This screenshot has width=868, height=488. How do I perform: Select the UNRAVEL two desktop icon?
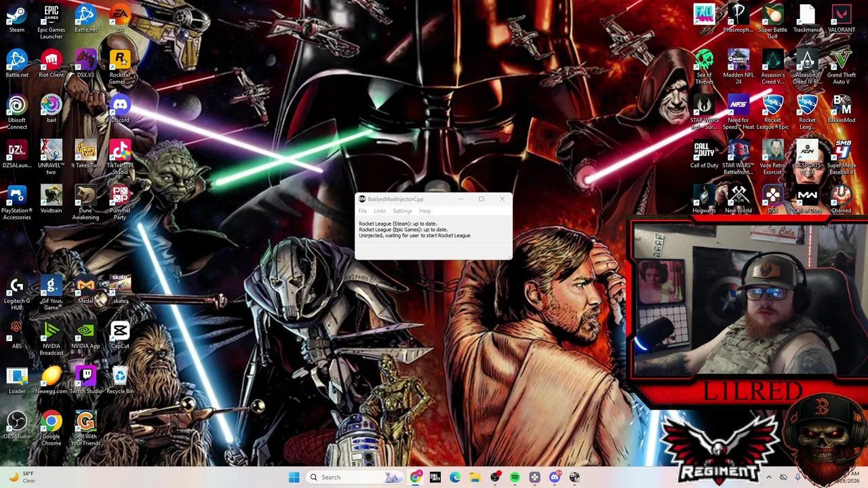[51, 157]
